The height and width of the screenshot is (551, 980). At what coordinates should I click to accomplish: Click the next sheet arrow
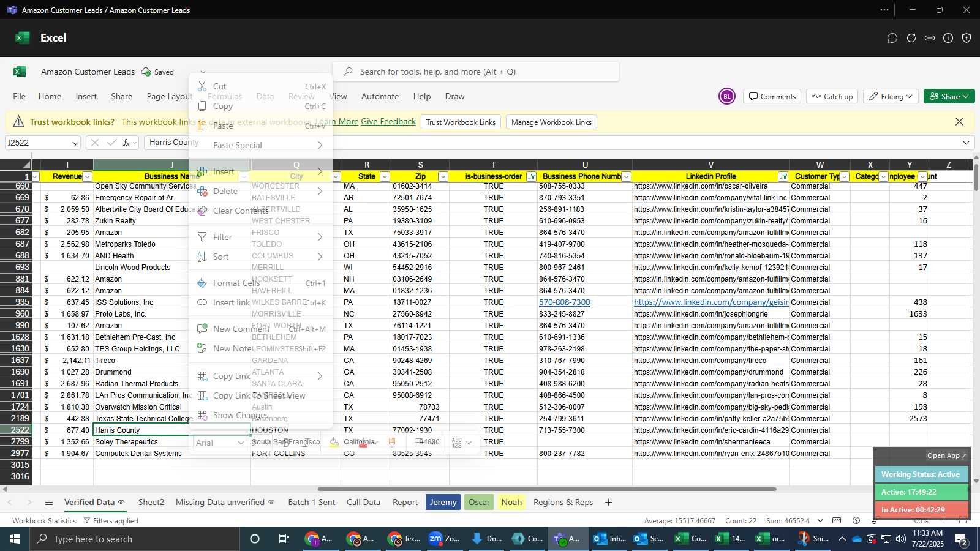coord(29,502)
